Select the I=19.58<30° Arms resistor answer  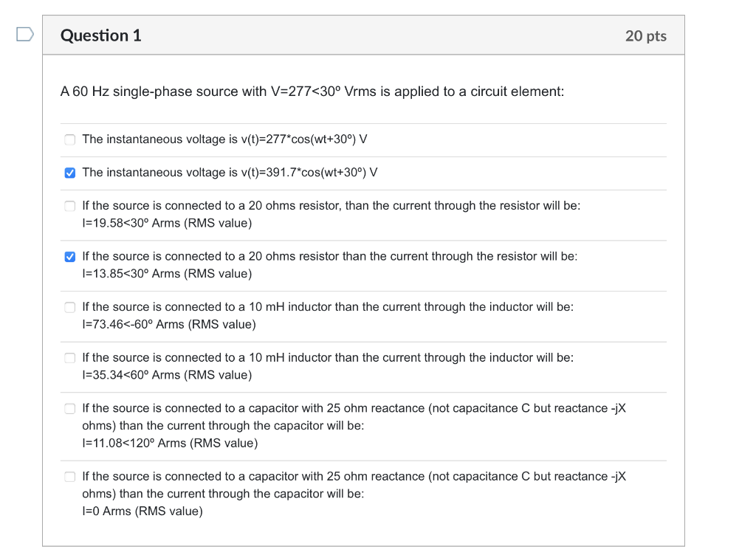click(x=69, y=206)
